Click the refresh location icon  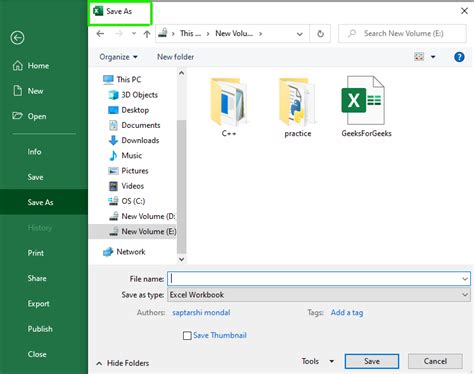(320, 34)
